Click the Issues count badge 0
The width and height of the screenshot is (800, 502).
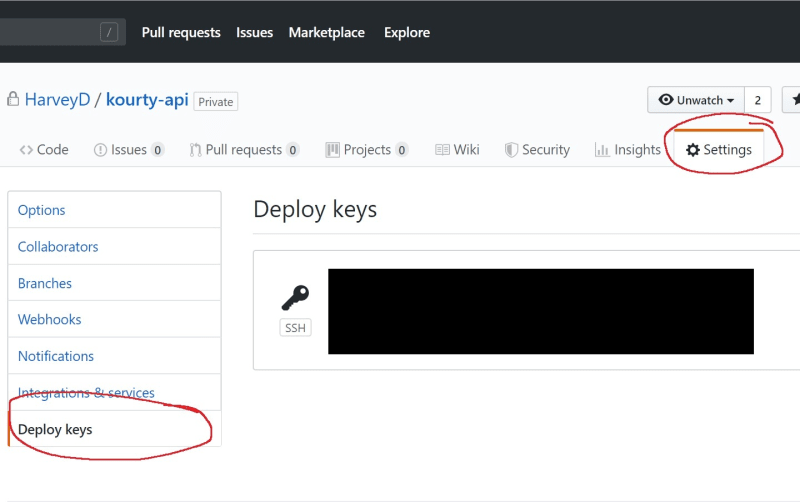[158, 150]
